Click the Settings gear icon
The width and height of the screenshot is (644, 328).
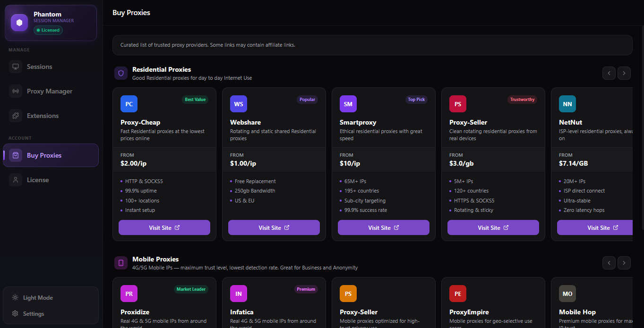(x=15, y=313)
